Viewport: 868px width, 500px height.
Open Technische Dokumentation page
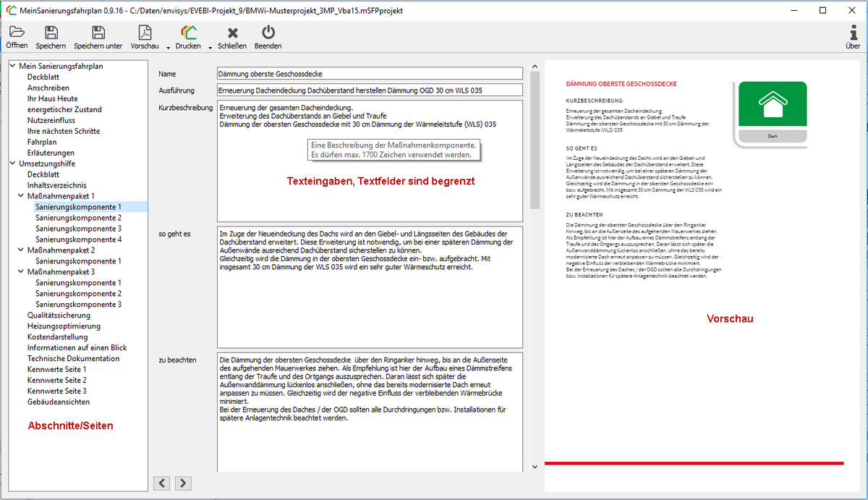[74, 359]
